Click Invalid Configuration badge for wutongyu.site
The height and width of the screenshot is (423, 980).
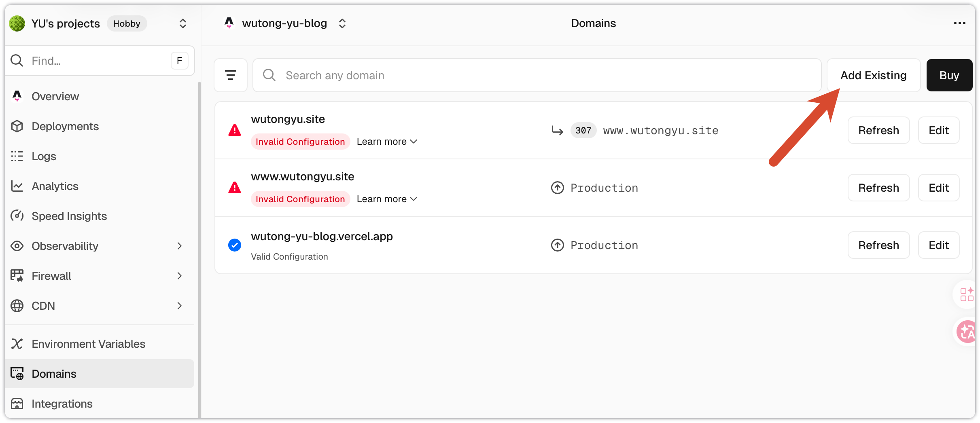(300, 142)
